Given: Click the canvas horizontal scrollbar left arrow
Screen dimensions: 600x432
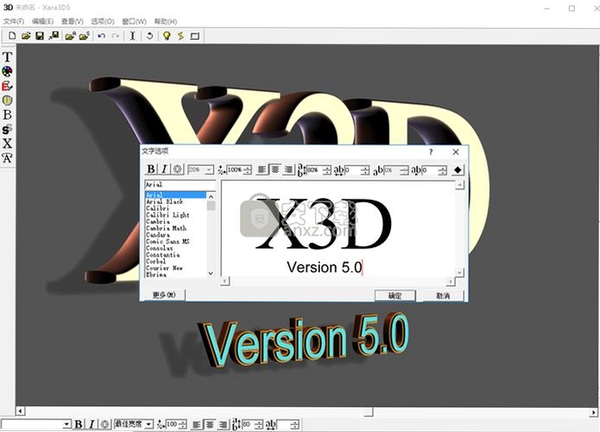Looking at the screenshot, I should pos(20,411).
